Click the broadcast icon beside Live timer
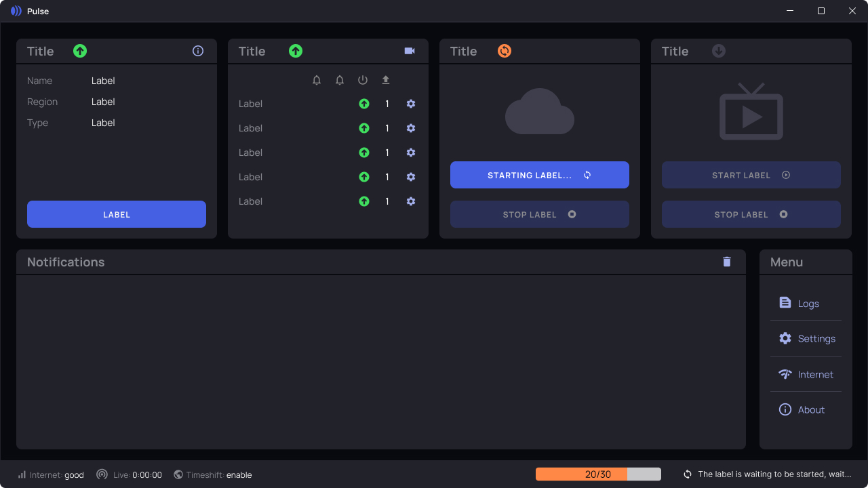 click(102, 474)
